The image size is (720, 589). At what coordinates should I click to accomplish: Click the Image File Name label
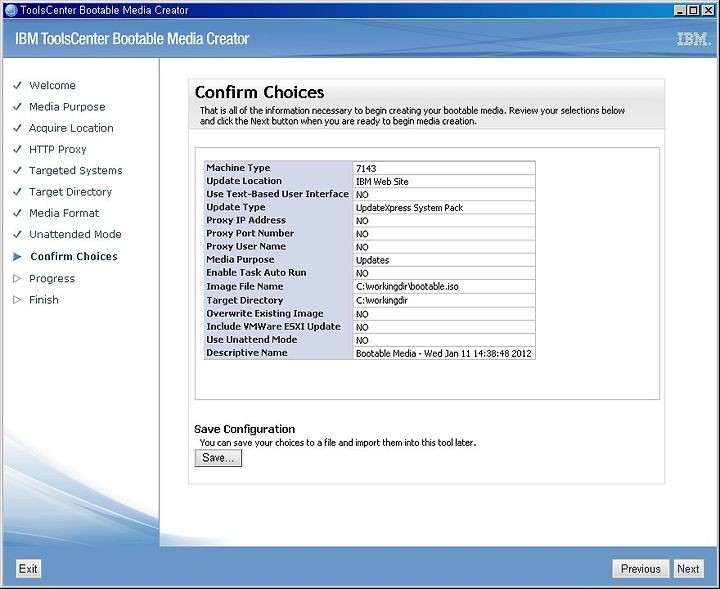[244, 286]
